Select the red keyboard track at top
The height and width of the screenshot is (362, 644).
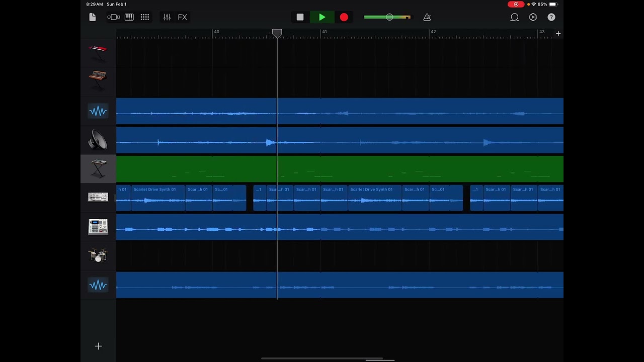click(x=98, y=53)
